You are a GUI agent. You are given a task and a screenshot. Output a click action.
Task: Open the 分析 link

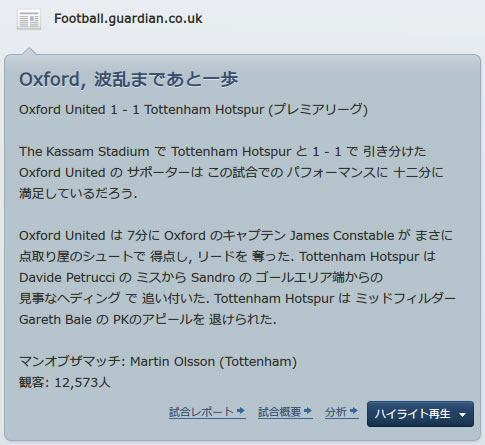click(x=336, y=412)
